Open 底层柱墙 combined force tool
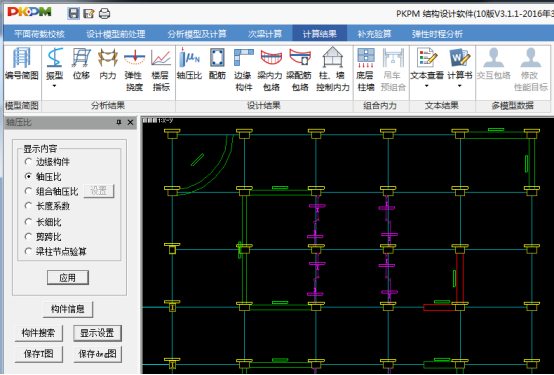This screenshot has height=375, width=554. (366, 69)
